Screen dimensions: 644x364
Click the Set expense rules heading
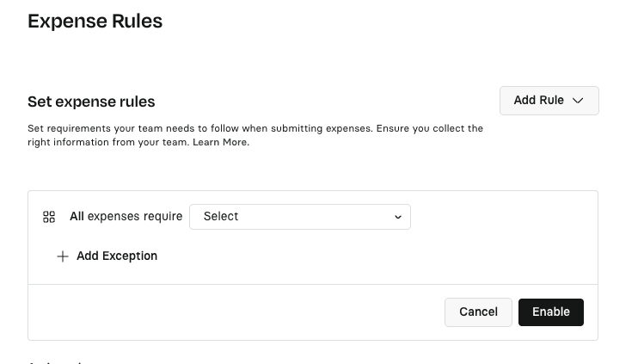click(91, 102)
